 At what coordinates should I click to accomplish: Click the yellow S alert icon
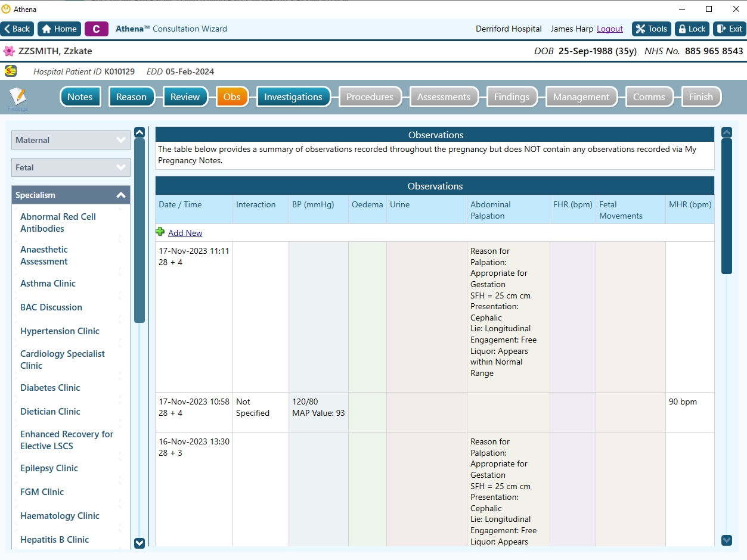[11, 71]
